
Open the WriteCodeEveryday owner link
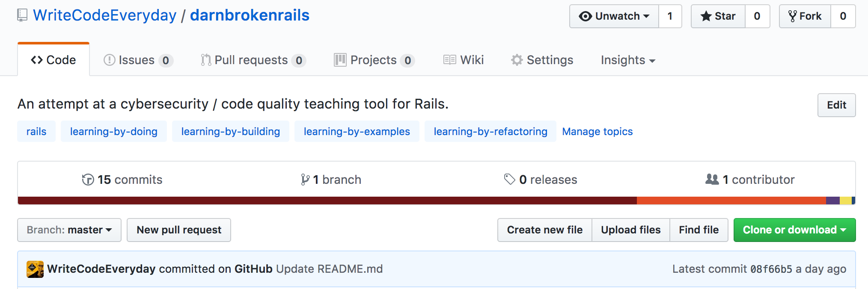click(x=105, y=15)
